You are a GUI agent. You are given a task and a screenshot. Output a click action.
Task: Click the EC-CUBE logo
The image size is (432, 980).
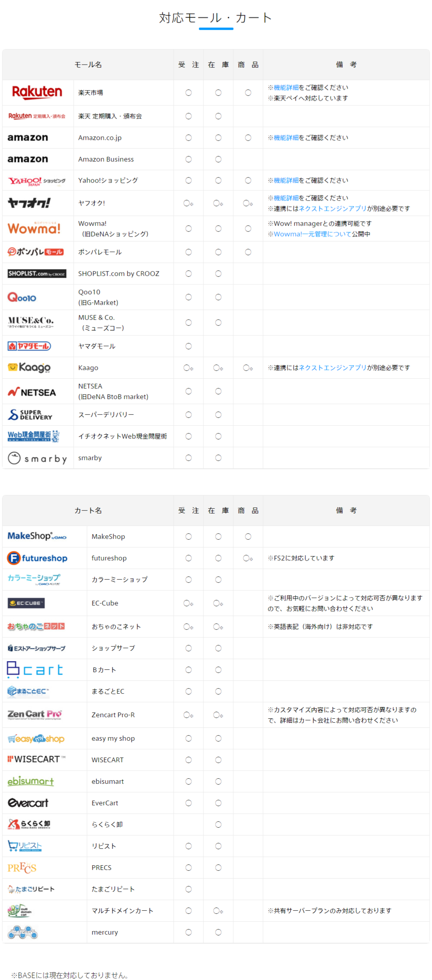(x=26, y=603)
